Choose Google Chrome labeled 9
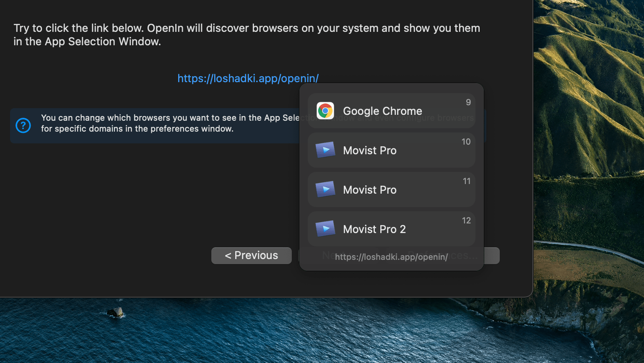 [392, 111]
